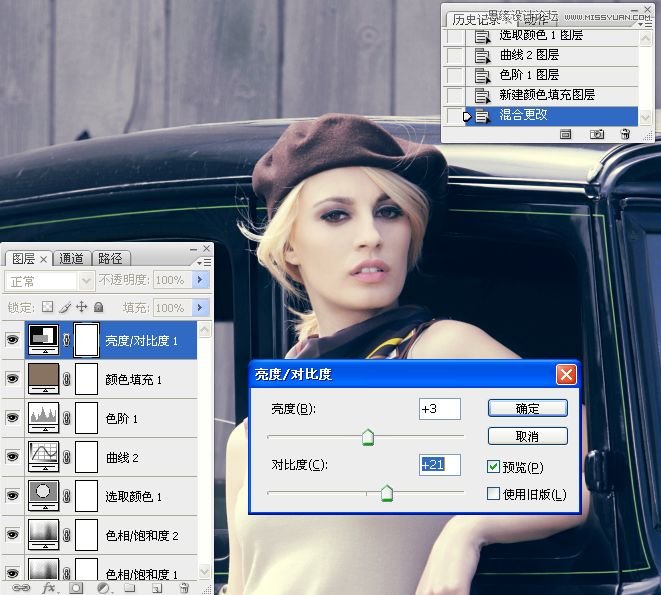
Task: Click the link layers chain icon
Action: [20, 588]
